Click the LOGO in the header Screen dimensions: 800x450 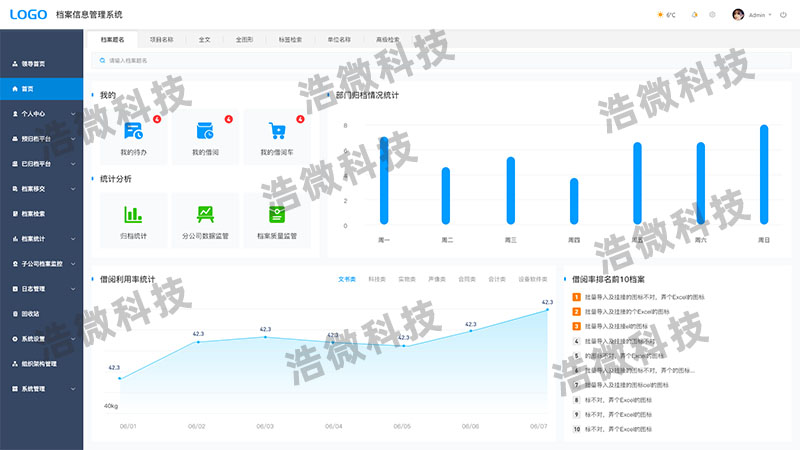[x=29, y=15]
